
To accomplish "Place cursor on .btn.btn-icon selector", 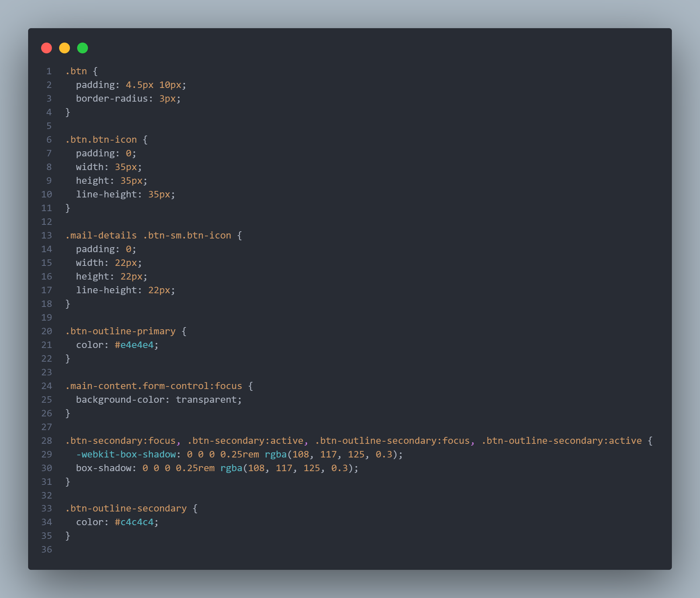I will click(101, 139).
